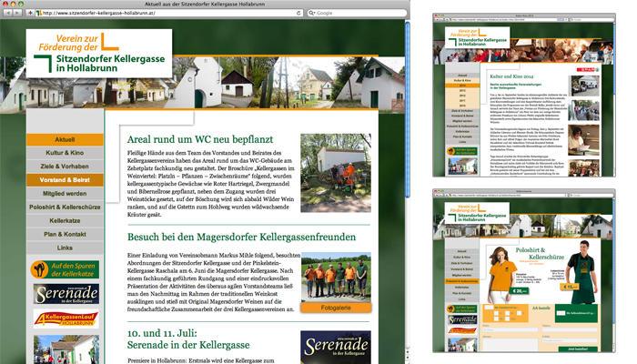The image size is (637, 364).
Task: Open Mitglied werden in the main sidebar
Action: 65,193
